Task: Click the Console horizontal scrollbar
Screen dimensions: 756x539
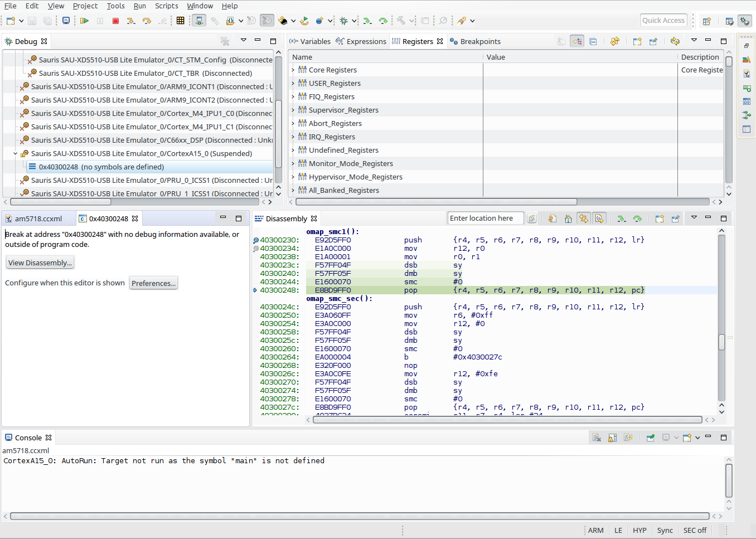Action: 359,516
